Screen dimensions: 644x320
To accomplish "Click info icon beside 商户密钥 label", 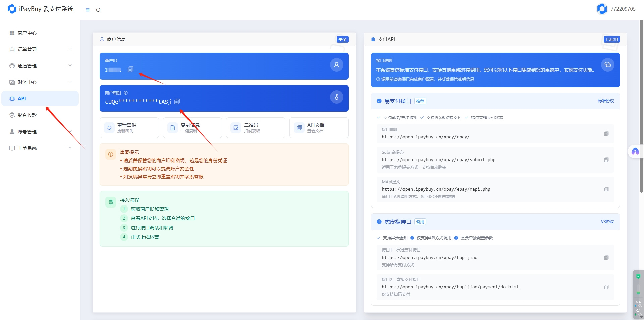I will (126, 93).
